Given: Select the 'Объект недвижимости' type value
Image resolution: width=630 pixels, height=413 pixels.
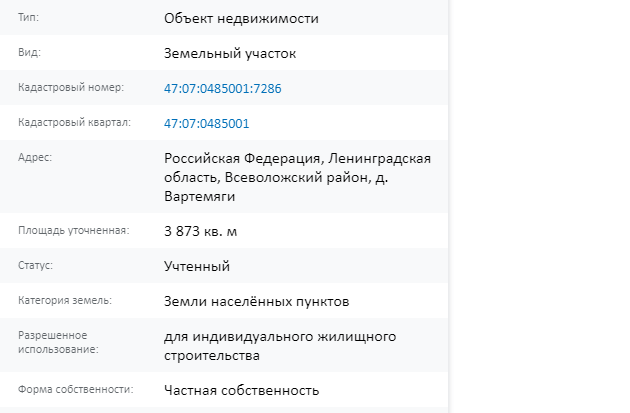Looking at the screenshot, I should point(241,18).
